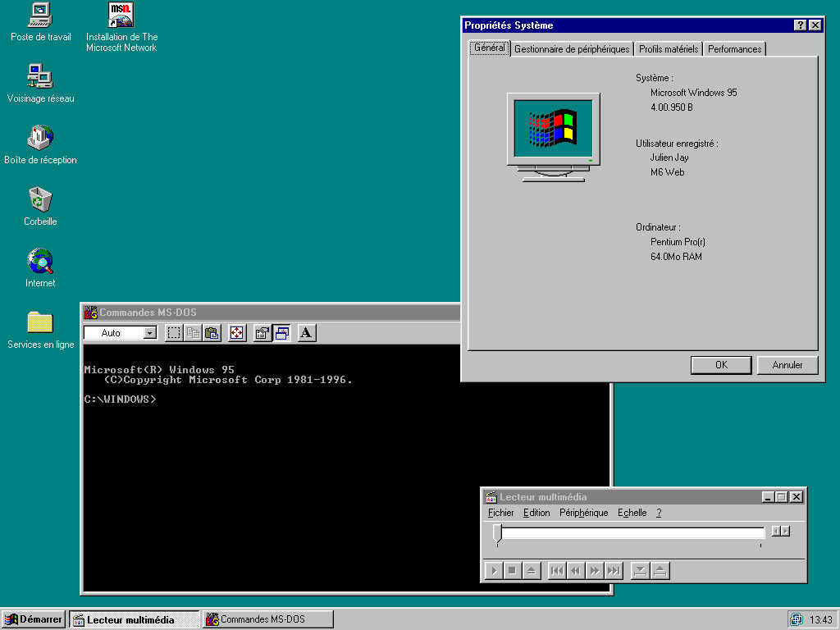Open the Edition menu in Lecteur multimédia

coord(536,513)
